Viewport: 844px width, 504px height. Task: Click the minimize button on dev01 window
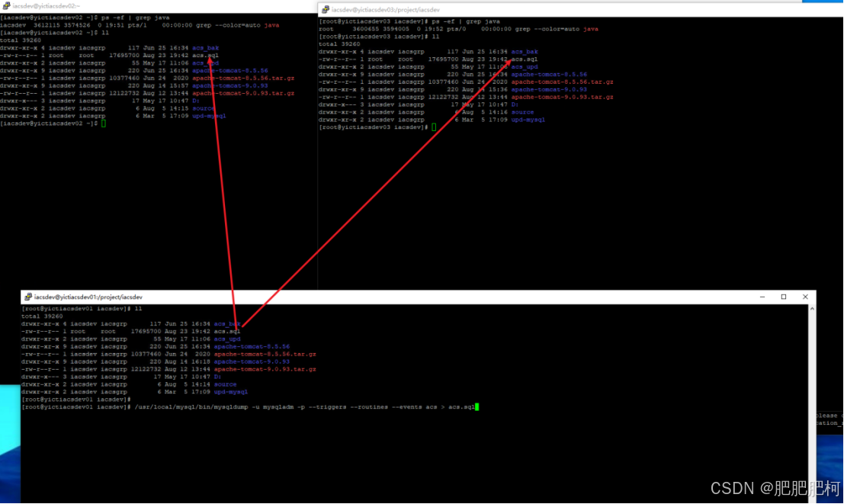click(762, 296)
